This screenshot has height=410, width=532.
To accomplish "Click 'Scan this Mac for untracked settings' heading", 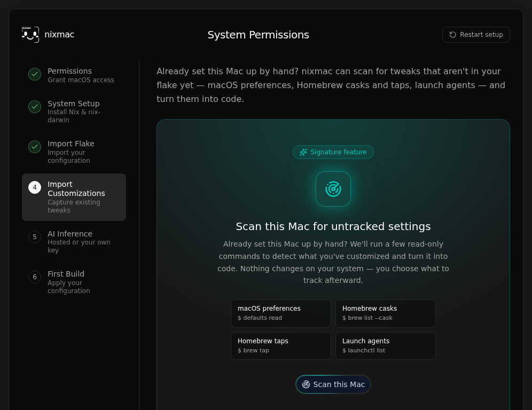I will point(333,226).
